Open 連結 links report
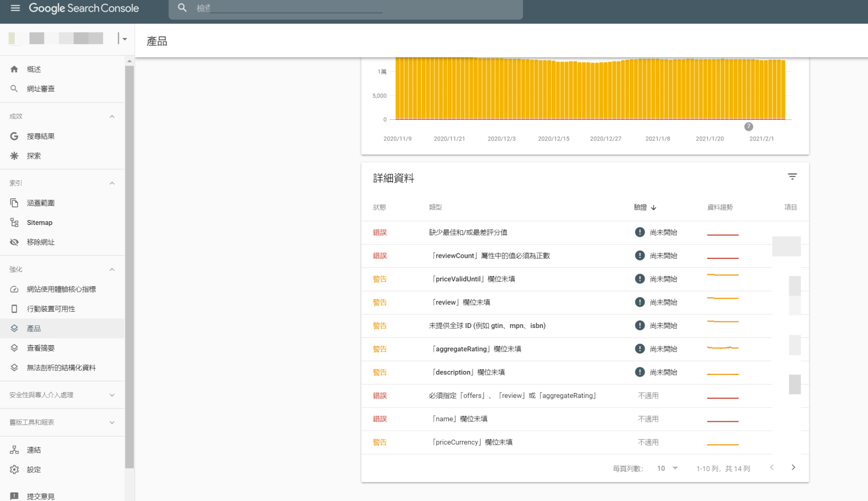 click(x=33, y=450)
